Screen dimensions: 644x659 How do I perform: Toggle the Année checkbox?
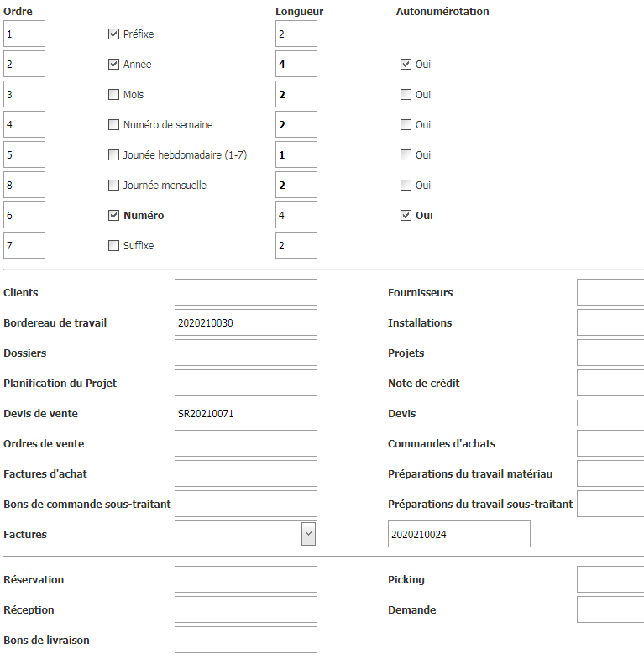tap(113, 65)
